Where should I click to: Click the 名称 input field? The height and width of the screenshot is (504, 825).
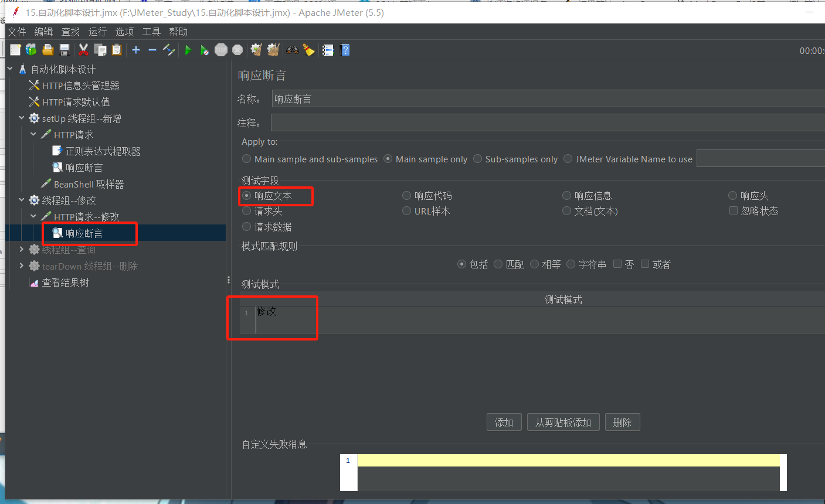(548, 99)
